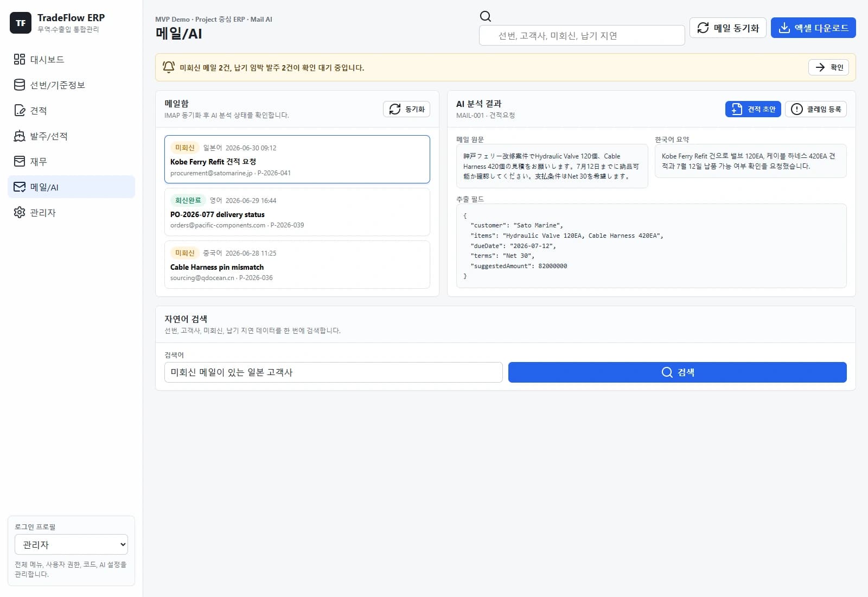Click the 미회신 badge on the Kobe Ferry mail
The width and height of the screenshot is (868, 597).
pyautogui.click(x=184, y=148)
